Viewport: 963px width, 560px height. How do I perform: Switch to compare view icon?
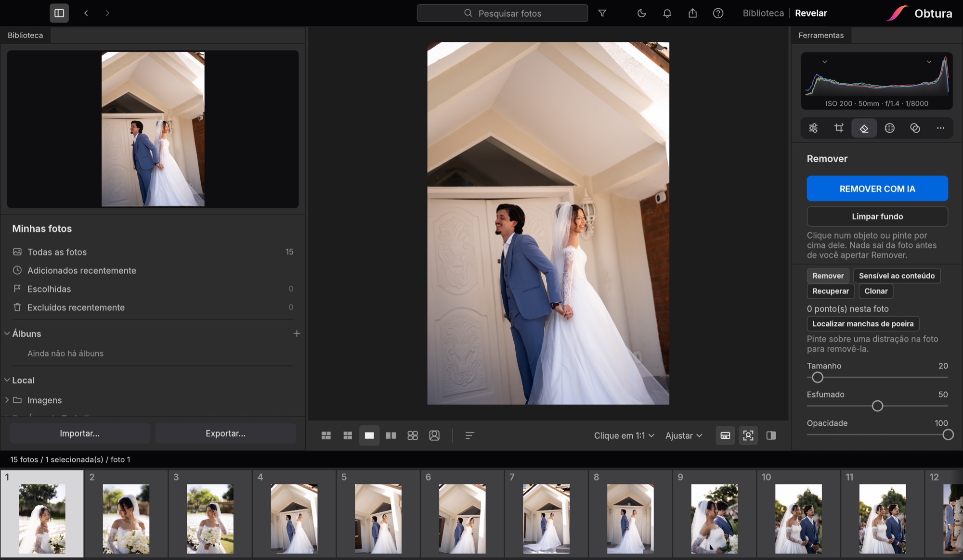(x=391, y=435)
